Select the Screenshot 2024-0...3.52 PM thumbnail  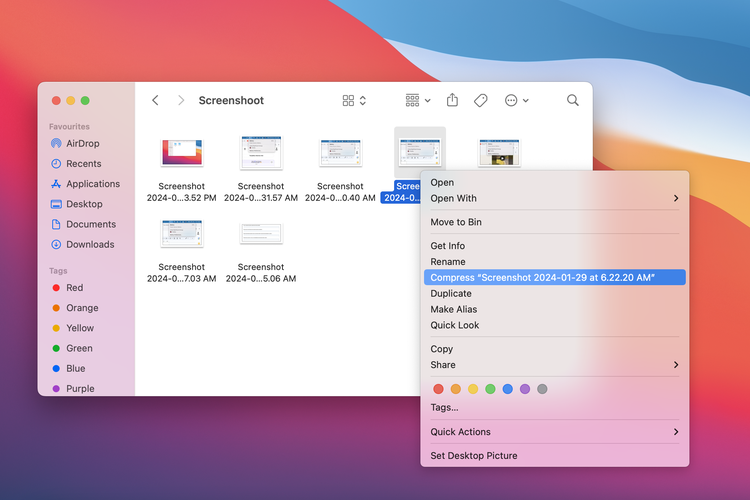tap(181, 153)
